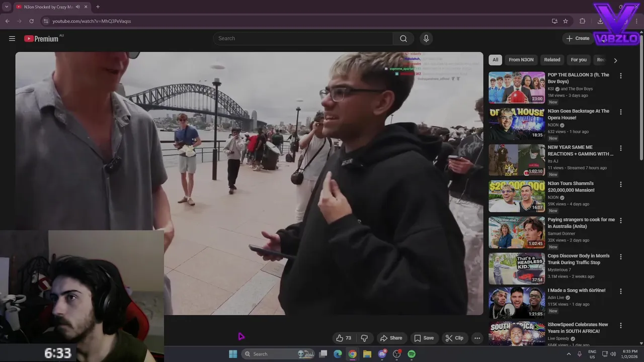Open Discord from the taskbar
Image resolution: width=644 pixels, height=362 pixels.
click(382, 354)
